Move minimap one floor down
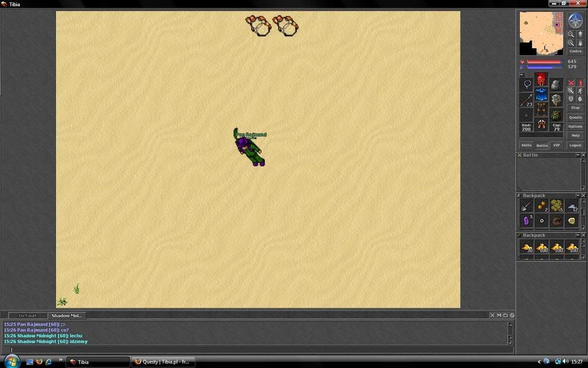 point(580,43)
